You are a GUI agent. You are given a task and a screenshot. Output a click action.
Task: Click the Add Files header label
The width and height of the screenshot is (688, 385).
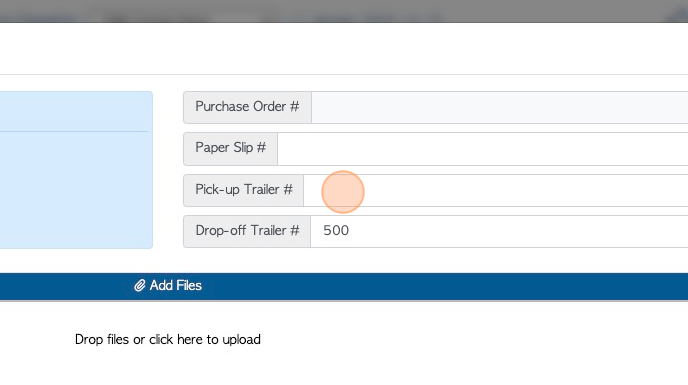(176, 286)
